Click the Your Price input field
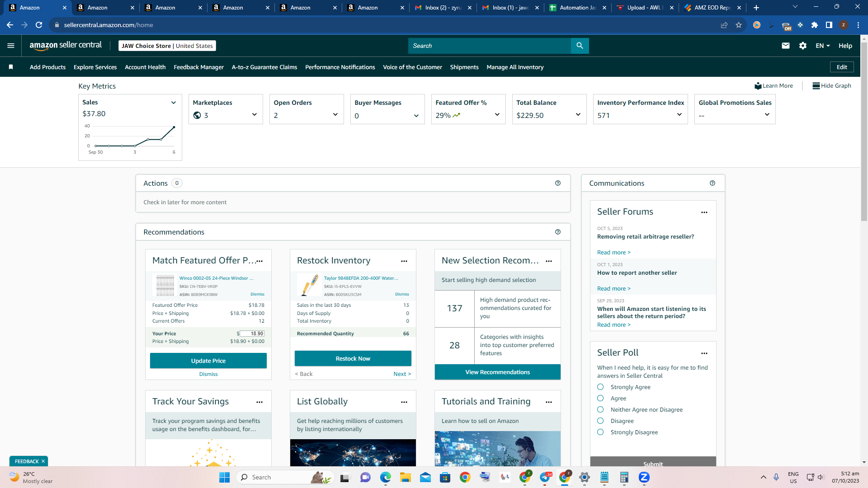Screen dimensions: 868x488 252,333
